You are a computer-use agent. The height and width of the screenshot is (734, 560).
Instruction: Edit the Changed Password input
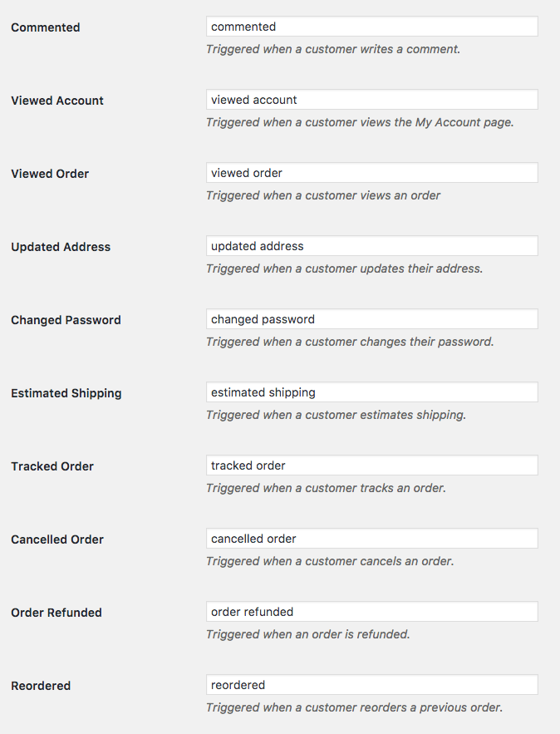tap(372, 319)
